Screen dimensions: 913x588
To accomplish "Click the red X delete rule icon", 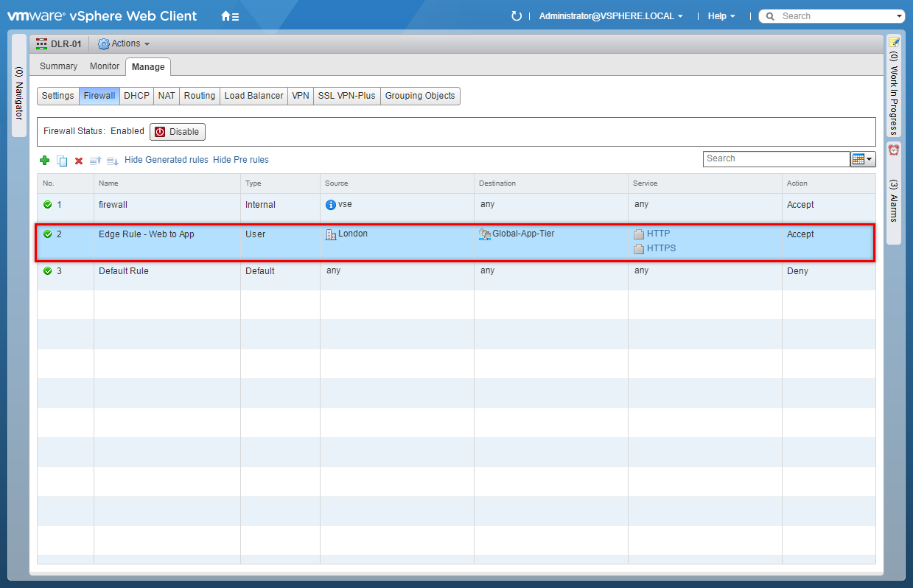I will tap(79, 161).
